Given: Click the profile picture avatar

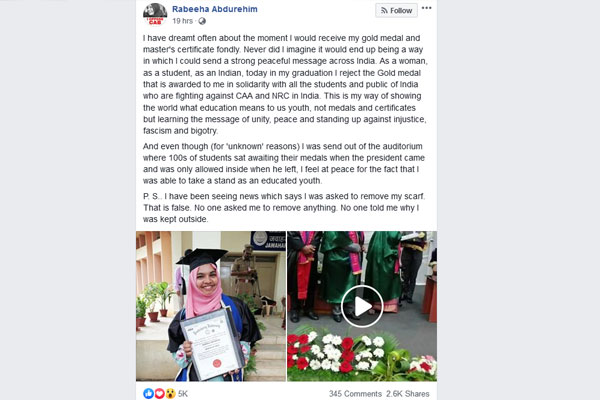Looking at the screenshot, I should (x=155, y=14).
